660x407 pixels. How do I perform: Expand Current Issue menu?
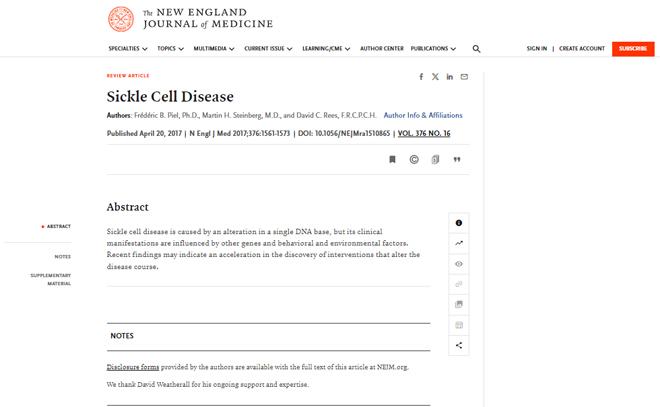tap(268, 49)
